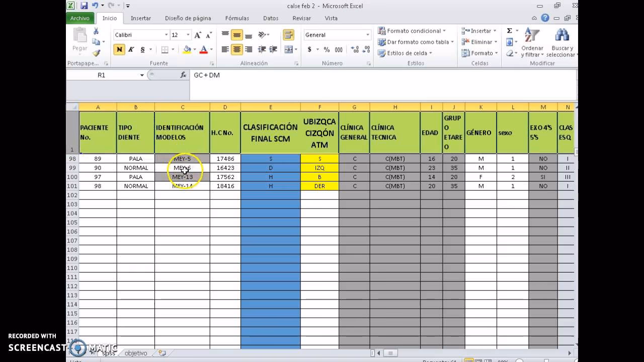Expand Estilos de celda menu
The height and width of the screenshot is (362, 644).
405,53
